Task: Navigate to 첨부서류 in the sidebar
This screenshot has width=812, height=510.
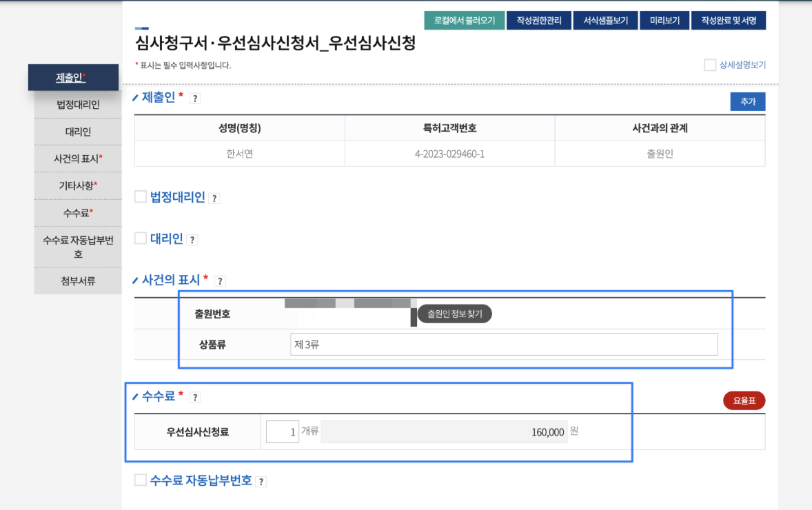Action: pos(77,281)
